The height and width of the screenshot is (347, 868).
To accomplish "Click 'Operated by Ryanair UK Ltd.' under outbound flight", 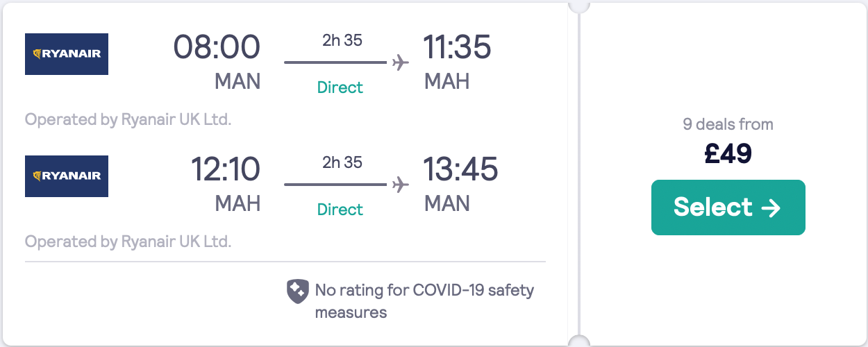I will tap(128, 119).
